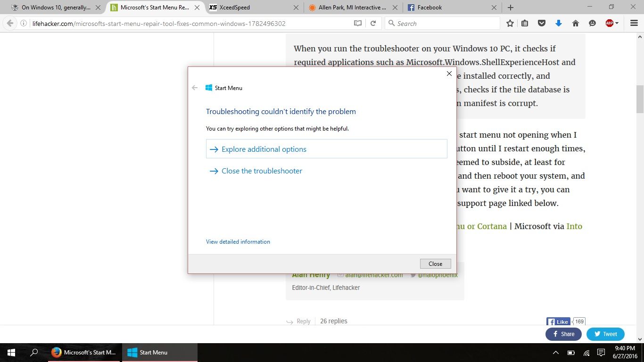Click the 'Editor-in-Chief, Lifehacker' text

[326, 288]
